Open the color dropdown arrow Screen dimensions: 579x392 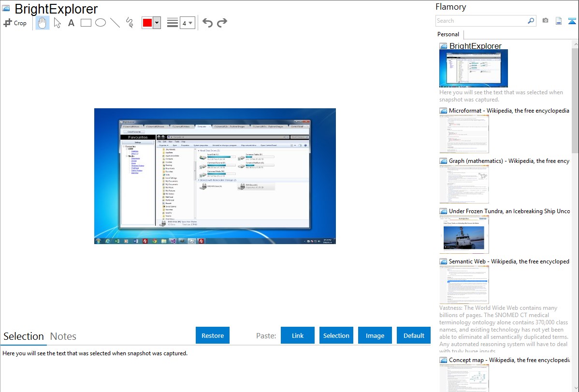click(157, 23)
